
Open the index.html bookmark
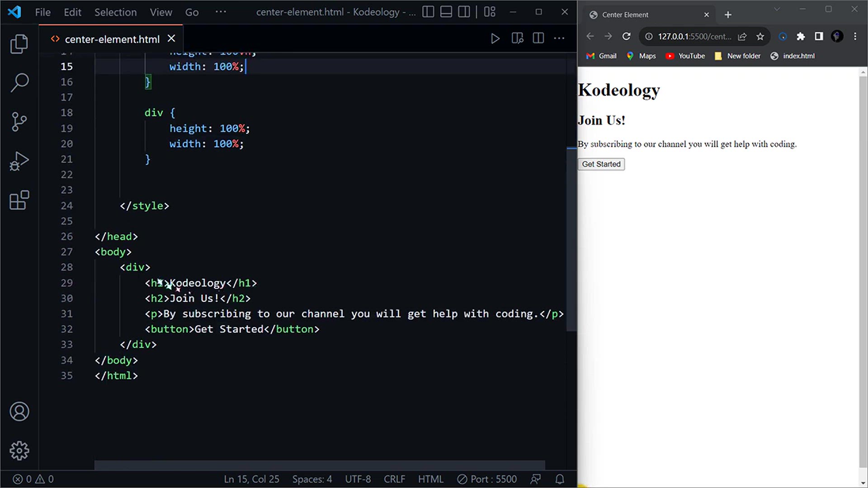pyautogui.click(x=793, y=56)
